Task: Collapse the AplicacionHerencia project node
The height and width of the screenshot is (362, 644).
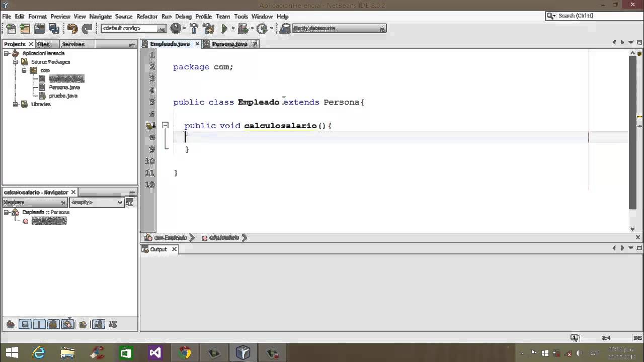Action: (x=7, y=53)
